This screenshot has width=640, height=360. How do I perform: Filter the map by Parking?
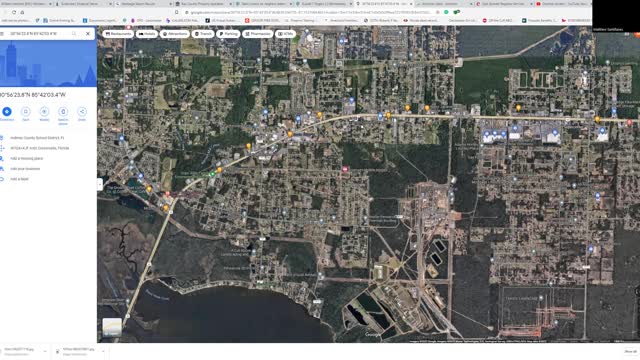tap(228, 34)
